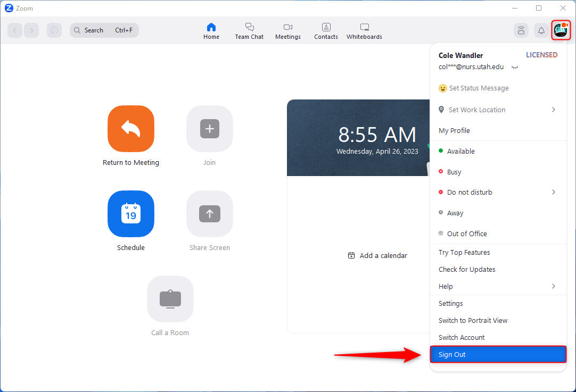Open Settings from profile menu
576x392 pixels.
click(x=451, y=304)
